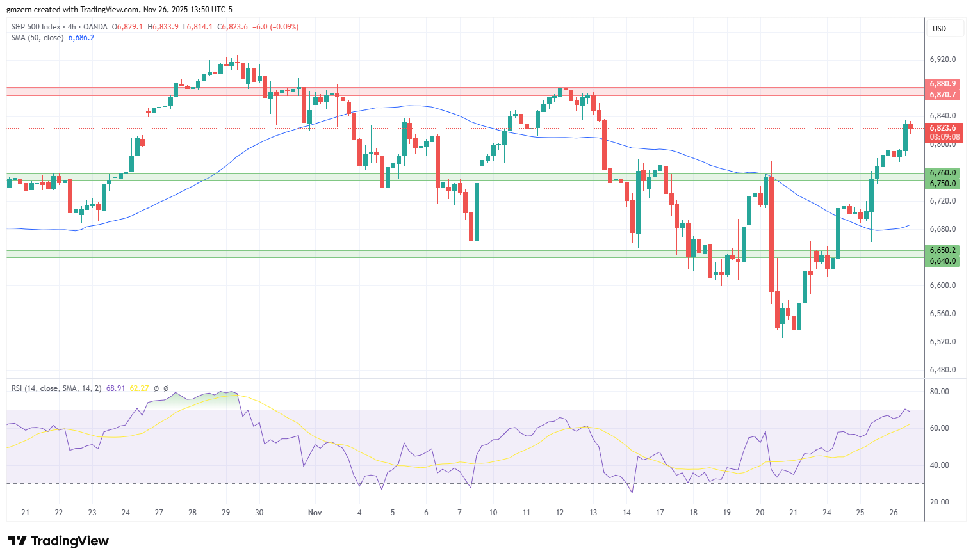Click the TradingView logo icon

pyautogui.click(x=17, y=541)
